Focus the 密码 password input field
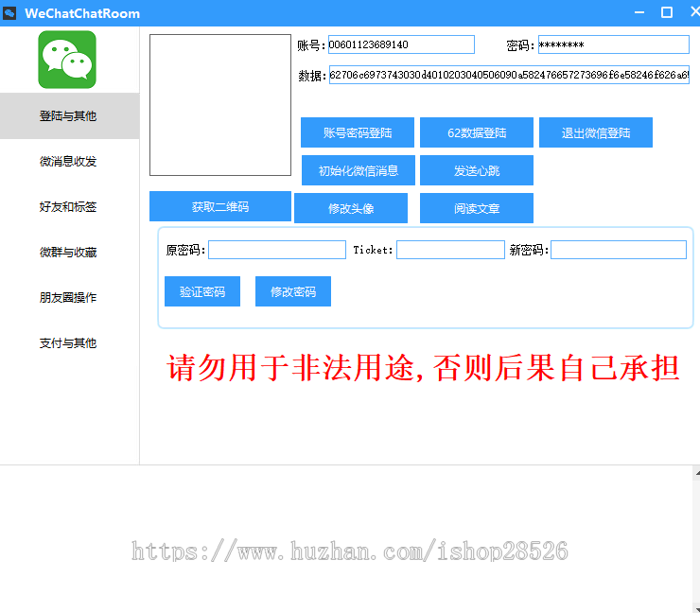This screenshot has width=700, height=613. [613, 44]
